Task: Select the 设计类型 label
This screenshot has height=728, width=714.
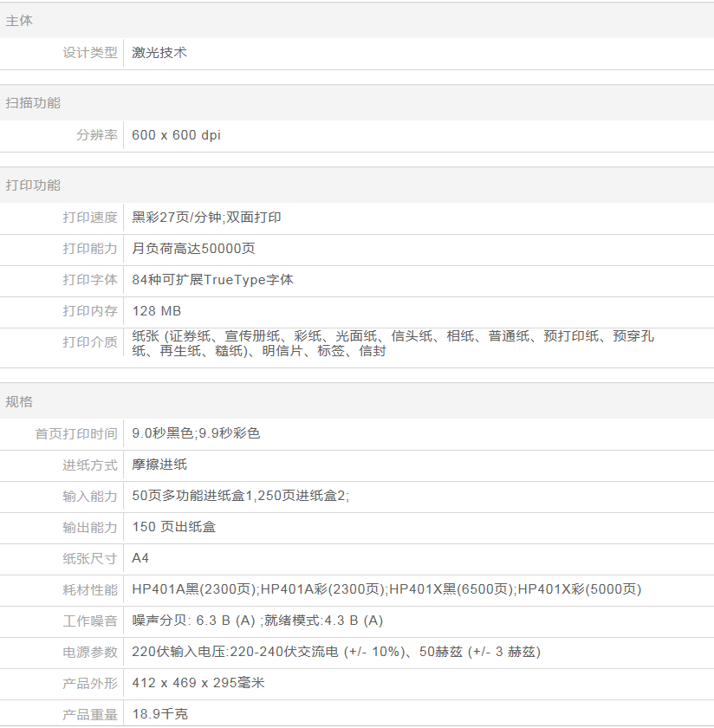Action: coord(89,53)
